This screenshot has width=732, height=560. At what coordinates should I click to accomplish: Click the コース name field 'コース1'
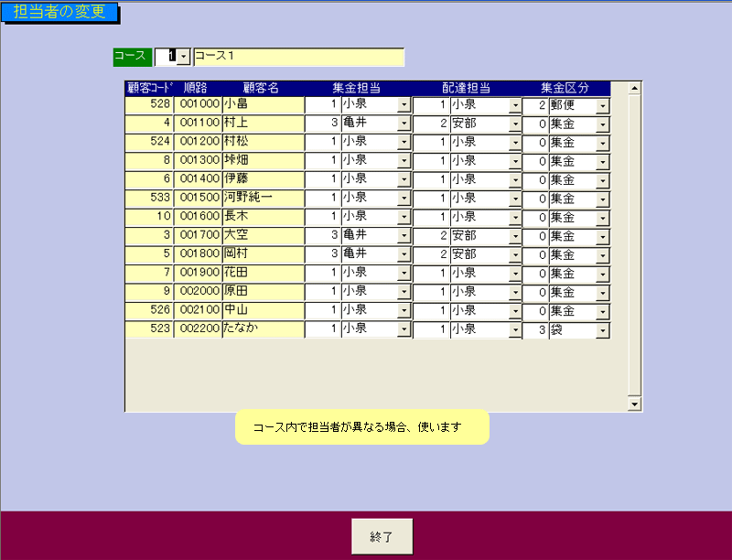pyautogui.click(x=298, y=57)
